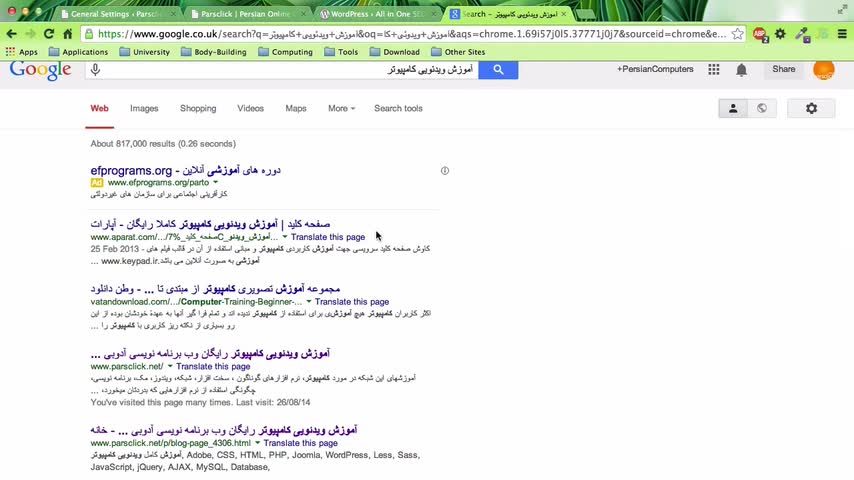Hide private results globe toggle
854x480 pixels.
[762, 108]
